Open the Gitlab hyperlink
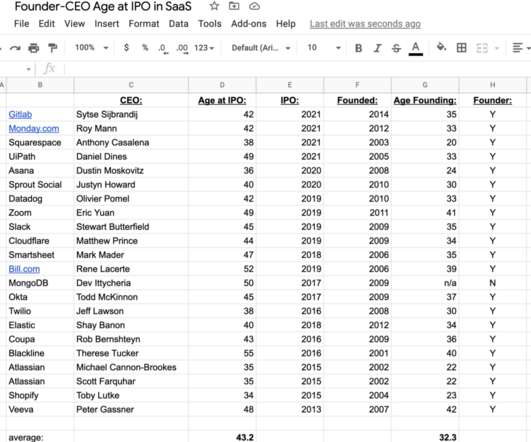The width and height of the screenshot is (531, 442). (x=20, y=114)
